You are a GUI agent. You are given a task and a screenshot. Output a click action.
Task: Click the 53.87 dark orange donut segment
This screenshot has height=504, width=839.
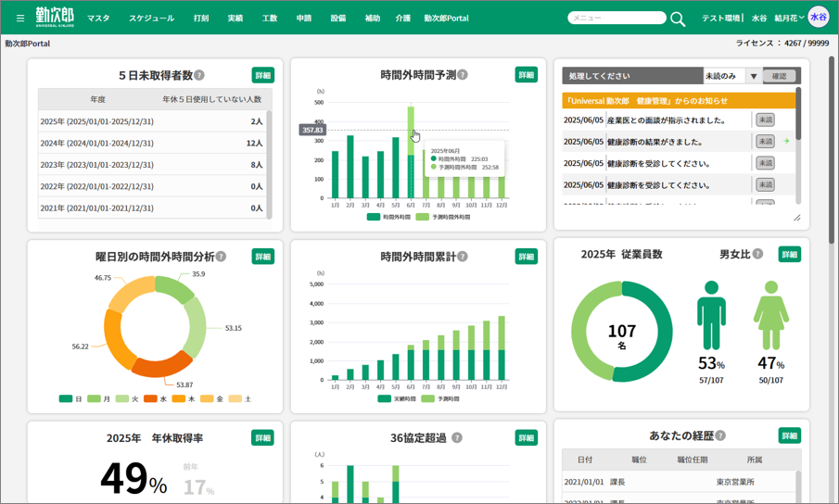[160, 366]
